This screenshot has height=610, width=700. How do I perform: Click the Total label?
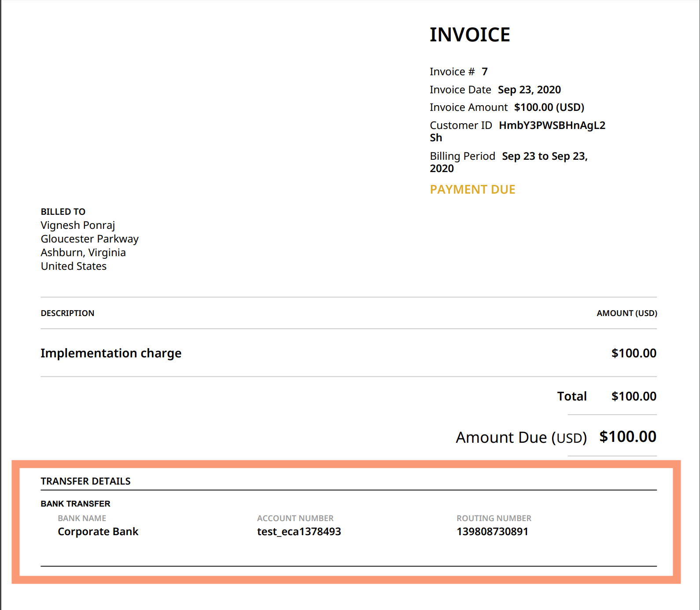click(x=571, y=397)
